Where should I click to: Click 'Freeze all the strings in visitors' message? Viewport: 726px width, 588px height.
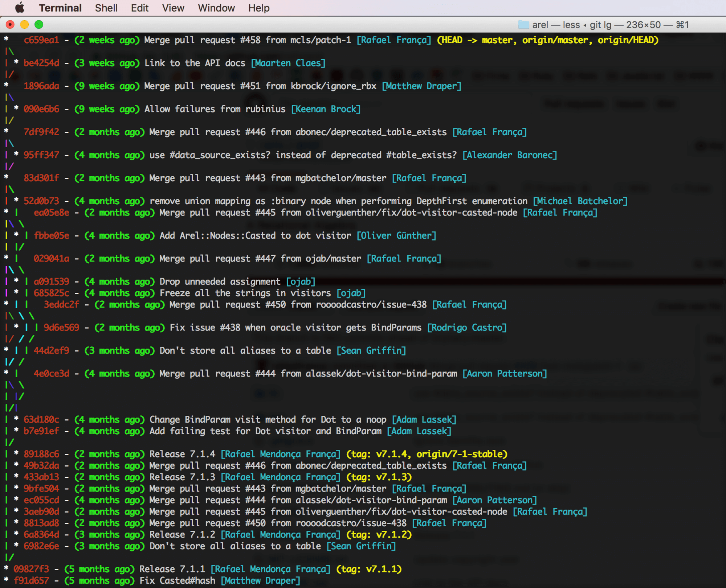click(x=245, y=293)
